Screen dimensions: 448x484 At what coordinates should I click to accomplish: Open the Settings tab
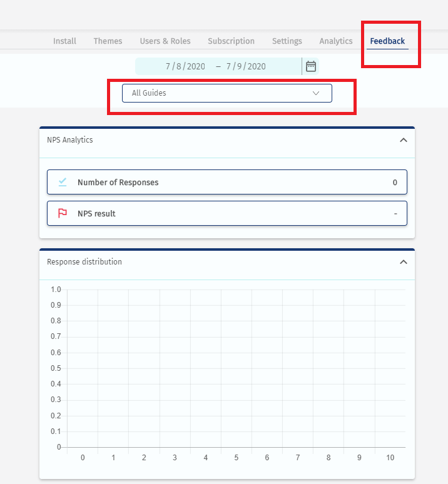(x=287, y=41)
